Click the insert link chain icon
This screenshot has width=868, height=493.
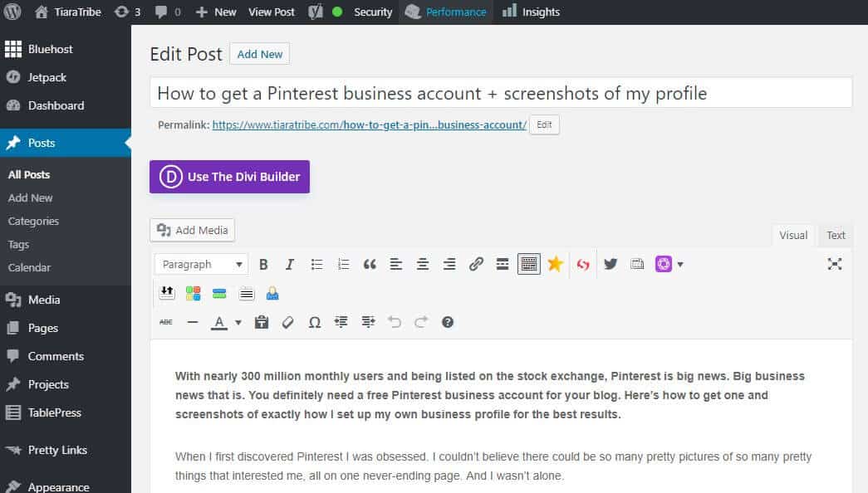(475, 264)
